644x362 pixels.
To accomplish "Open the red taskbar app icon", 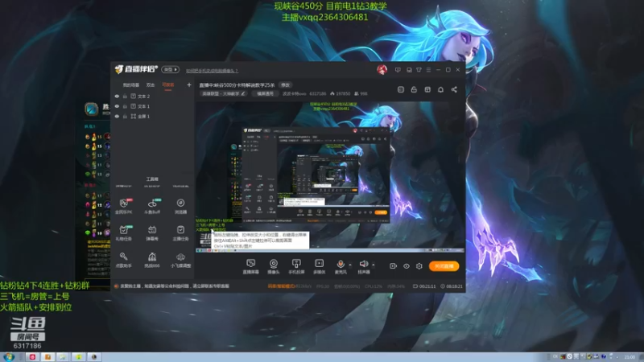I will pos(32,357).
